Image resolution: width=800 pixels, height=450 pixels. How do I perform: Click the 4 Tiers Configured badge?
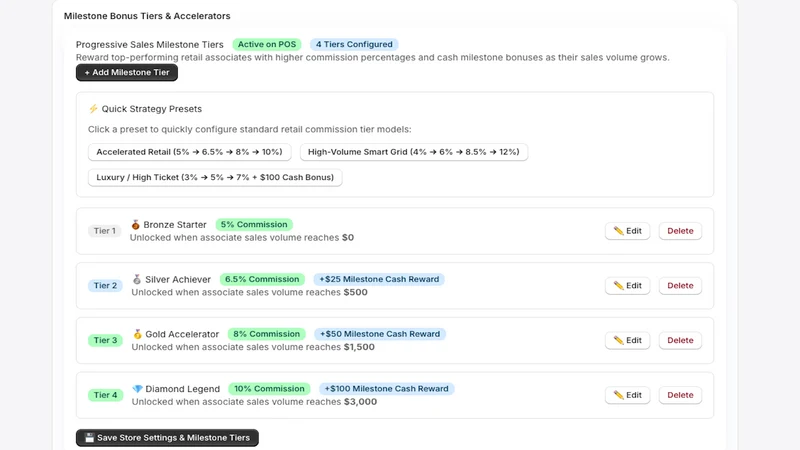[x=354, y=44]
